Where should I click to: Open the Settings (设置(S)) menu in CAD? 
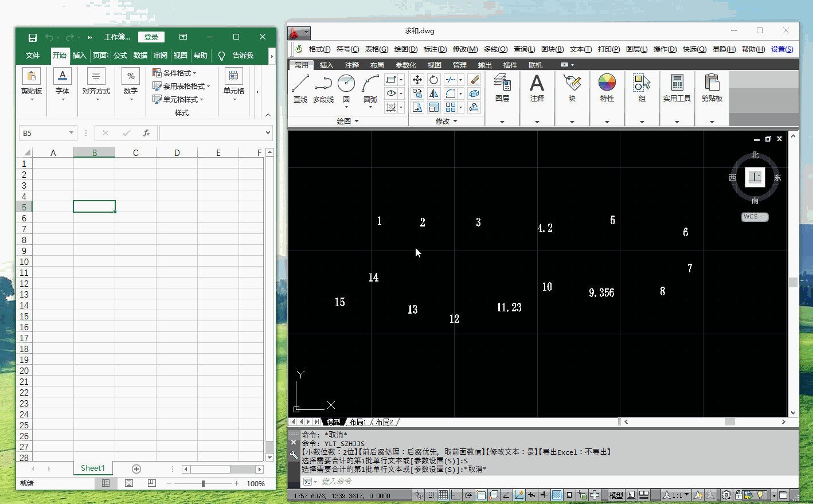click(782, 49)
